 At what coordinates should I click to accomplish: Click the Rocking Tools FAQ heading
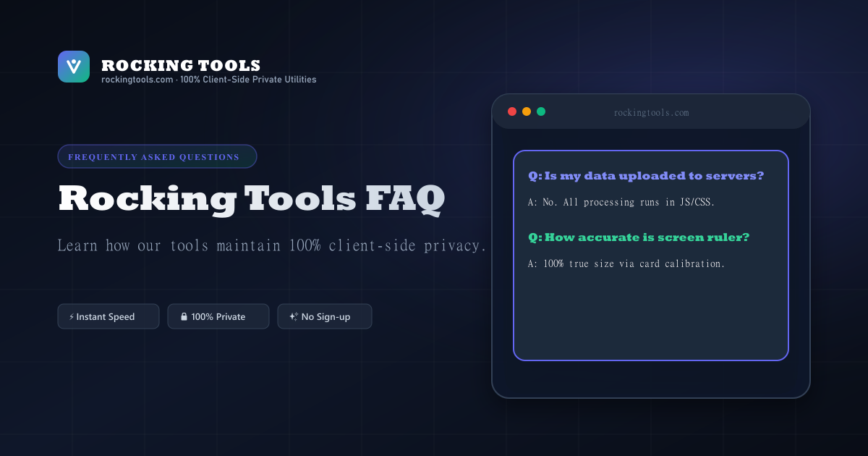pyautogui.click(x=251, y=200)
